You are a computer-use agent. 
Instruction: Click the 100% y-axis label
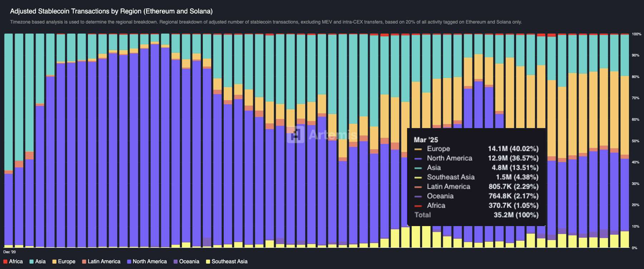point(636,34)
